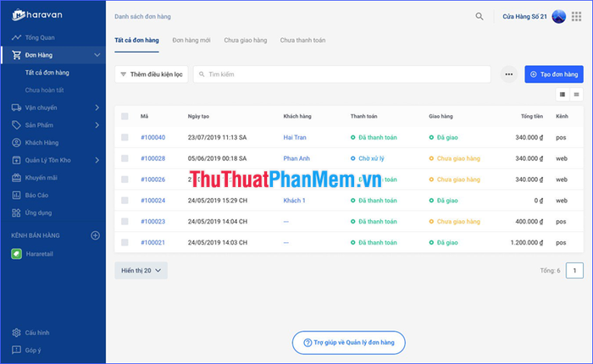
Task: Click the store avatar picture
Action: [558, 16]
